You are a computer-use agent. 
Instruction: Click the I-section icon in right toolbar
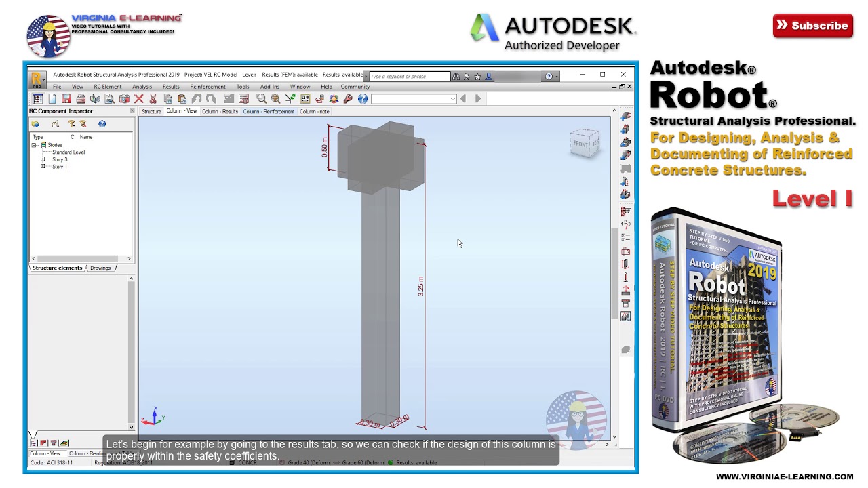pos(625,277)
